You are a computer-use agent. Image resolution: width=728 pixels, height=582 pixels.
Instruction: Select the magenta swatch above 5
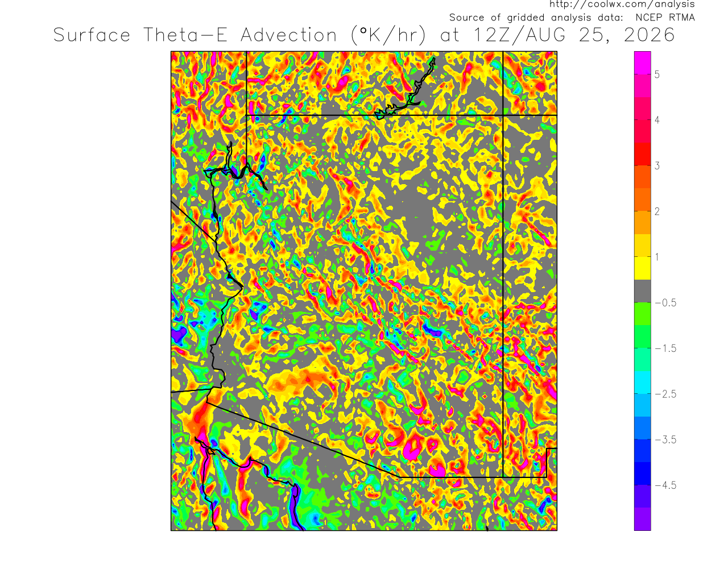643,63
